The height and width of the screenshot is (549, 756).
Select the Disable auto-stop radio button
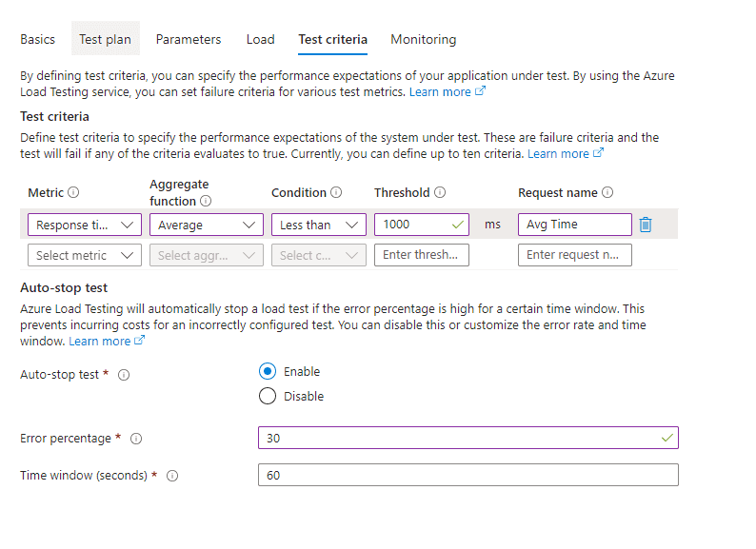(x=268, y=396)
